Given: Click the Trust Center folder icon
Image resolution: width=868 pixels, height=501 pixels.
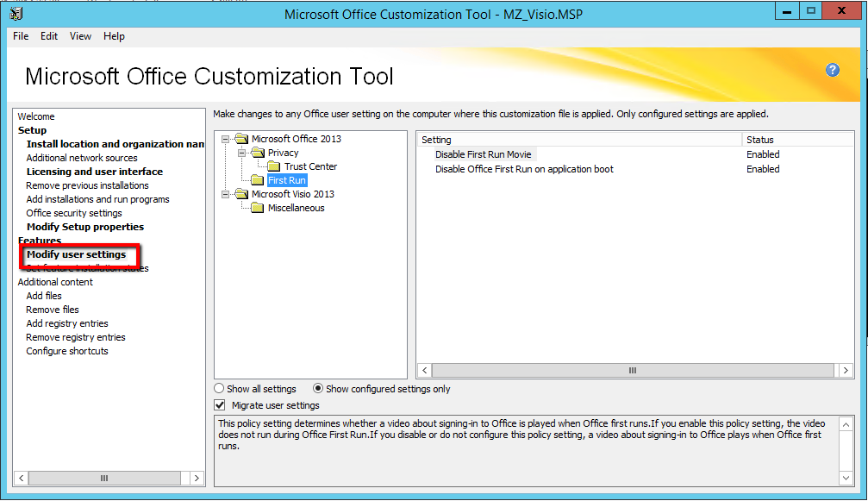Looking at the screenshot, I should 274,166.
